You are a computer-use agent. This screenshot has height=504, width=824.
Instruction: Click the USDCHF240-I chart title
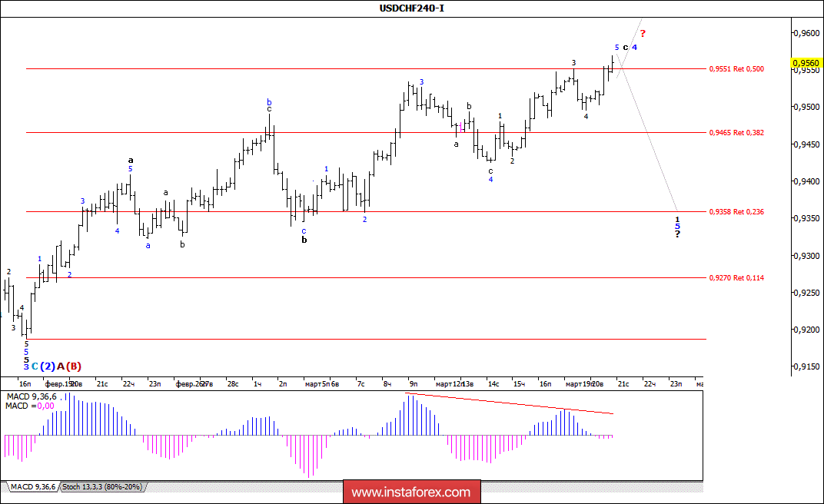pyautogui.click(x=412, y=8)
